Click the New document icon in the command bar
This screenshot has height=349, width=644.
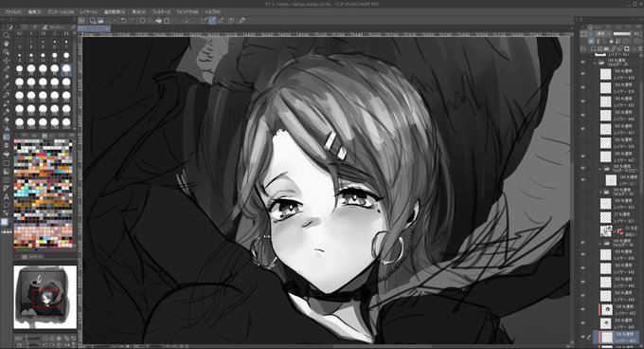click(x=93, y=20)
